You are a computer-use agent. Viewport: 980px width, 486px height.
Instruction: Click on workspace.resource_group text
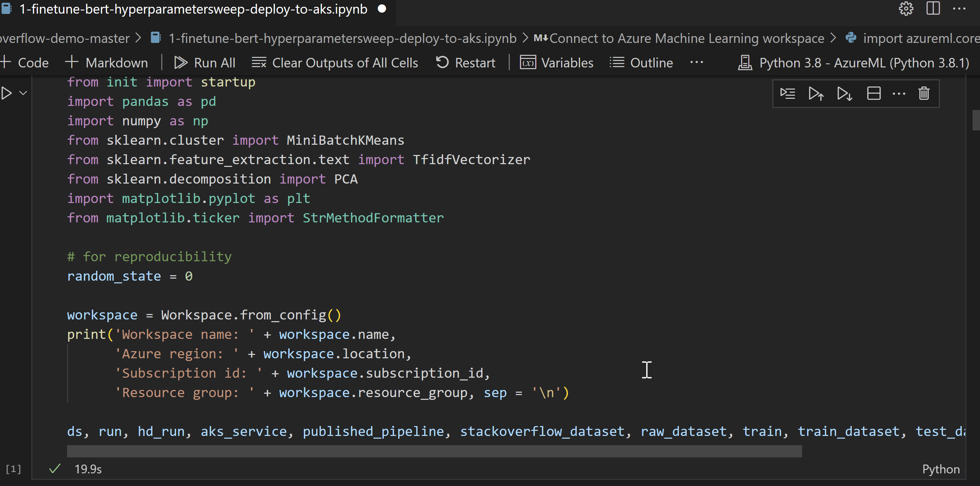(x=373, y=392)
